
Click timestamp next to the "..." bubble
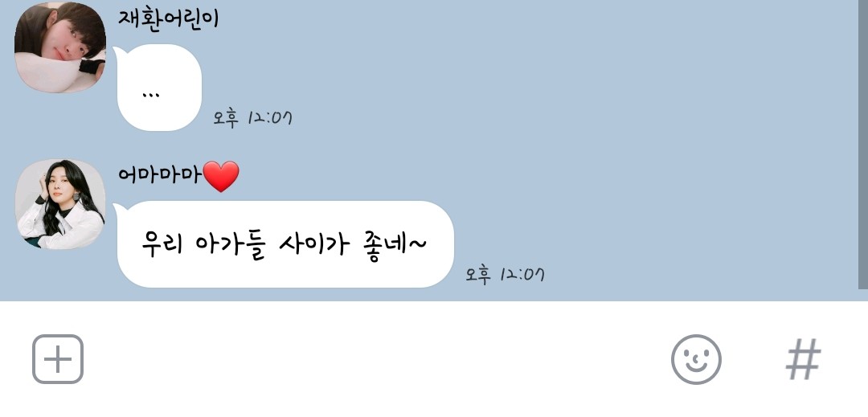(253, 118)
